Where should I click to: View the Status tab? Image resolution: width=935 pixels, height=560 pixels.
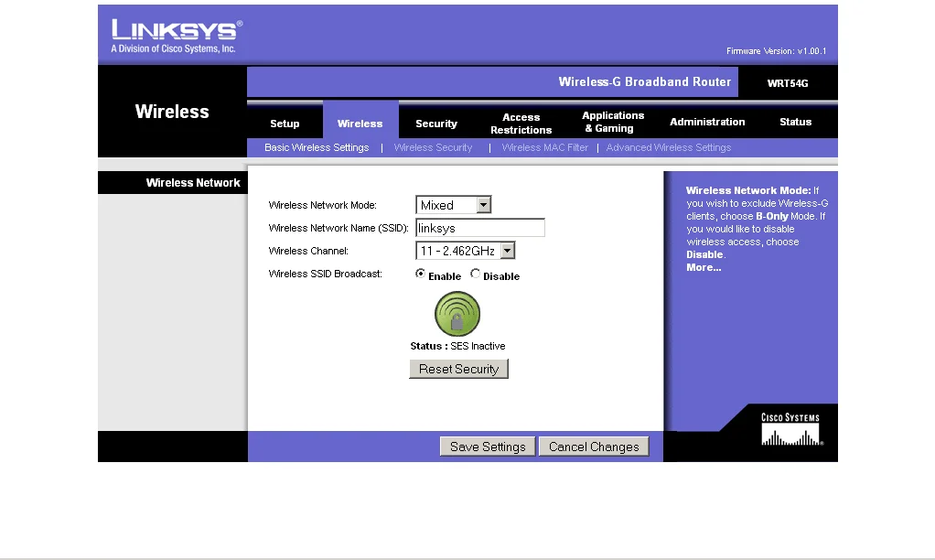[x=795, y=123]
